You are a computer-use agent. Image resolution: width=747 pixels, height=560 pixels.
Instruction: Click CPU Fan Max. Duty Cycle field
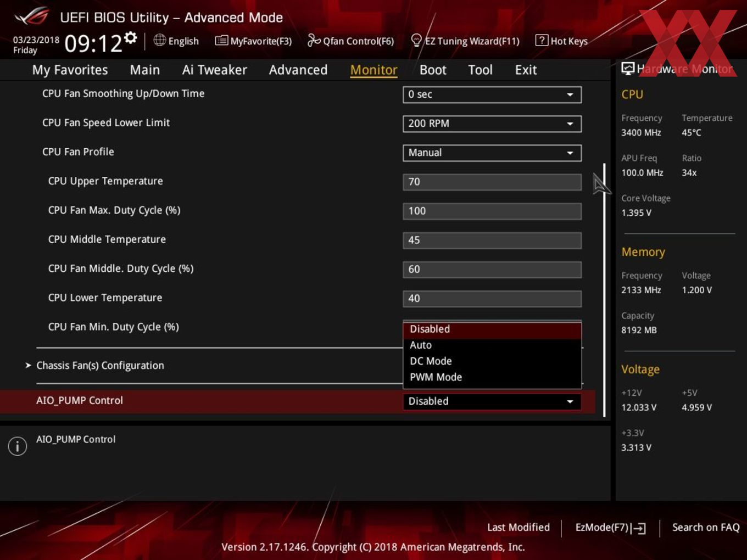pos(492,211)
